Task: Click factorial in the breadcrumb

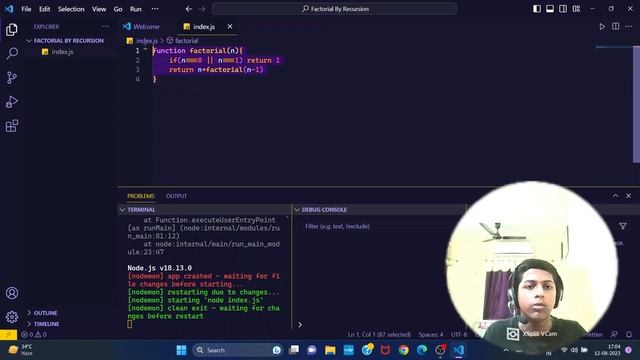Action: 187,40
